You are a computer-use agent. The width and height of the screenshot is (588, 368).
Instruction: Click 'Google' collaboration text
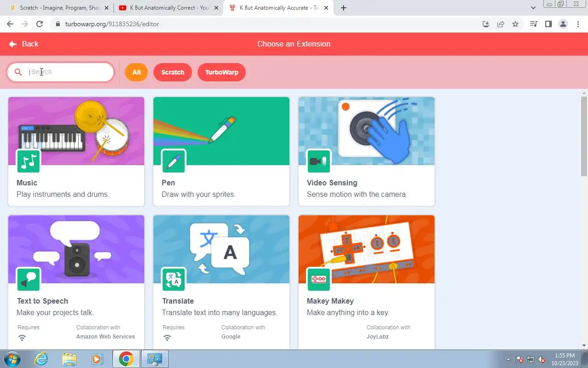point(231,337)
